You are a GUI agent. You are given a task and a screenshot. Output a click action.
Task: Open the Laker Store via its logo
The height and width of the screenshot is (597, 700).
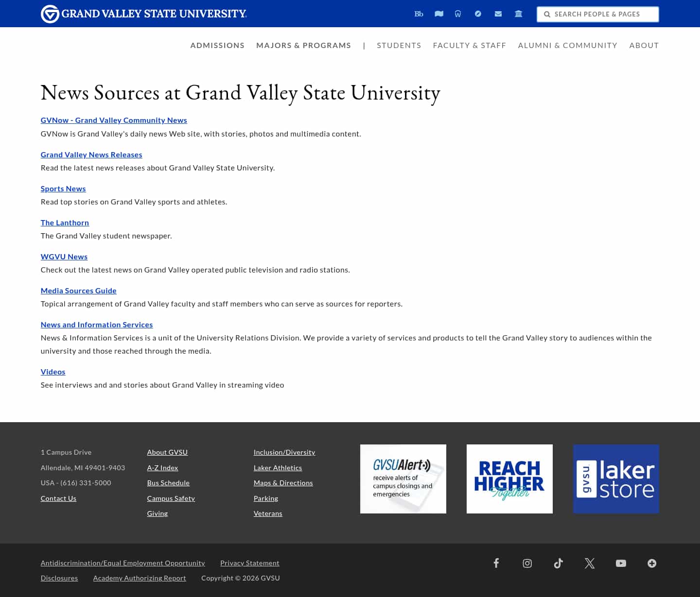click(x=616, y=478)
